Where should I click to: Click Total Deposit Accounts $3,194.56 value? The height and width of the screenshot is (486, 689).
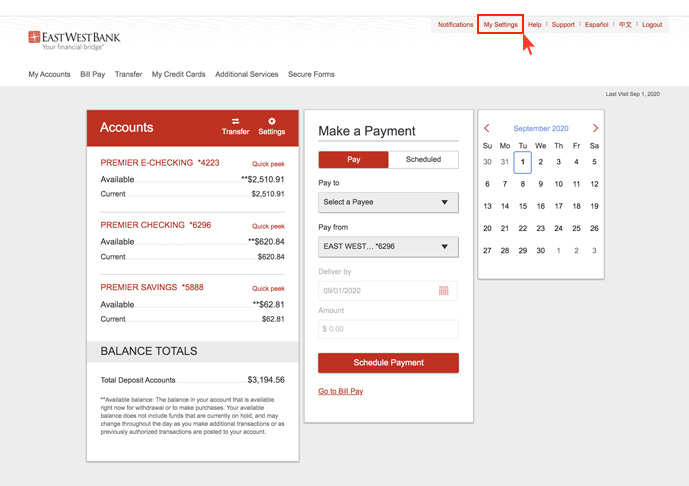tap(266, 380)
